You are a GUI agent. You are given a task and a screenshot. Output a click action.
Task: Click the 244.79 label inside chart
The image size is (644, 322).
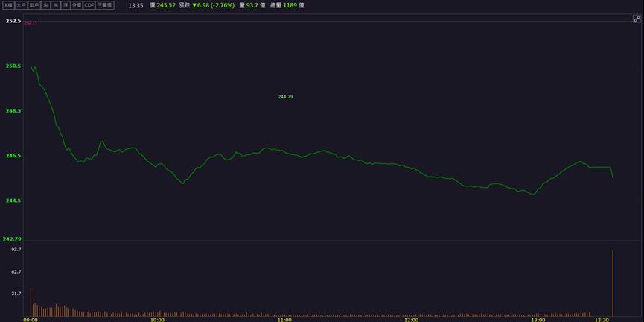point(285,97)
